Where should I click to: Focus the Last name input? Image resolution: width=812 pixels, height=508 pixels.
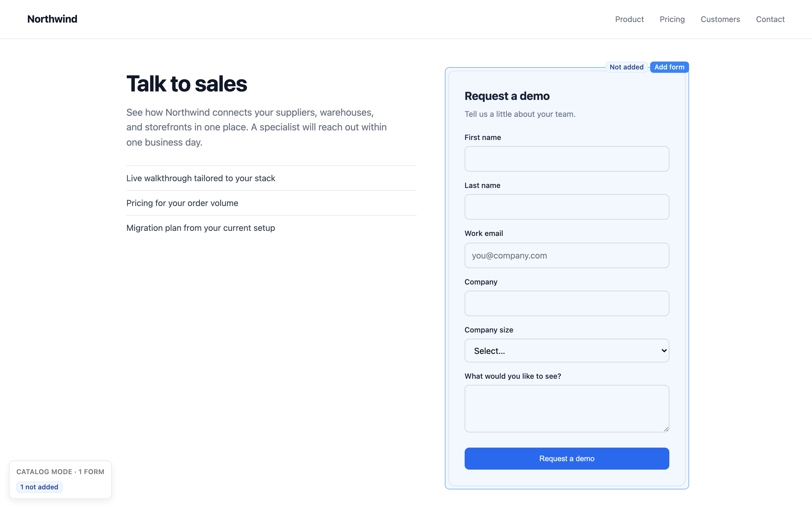point(567,207)
